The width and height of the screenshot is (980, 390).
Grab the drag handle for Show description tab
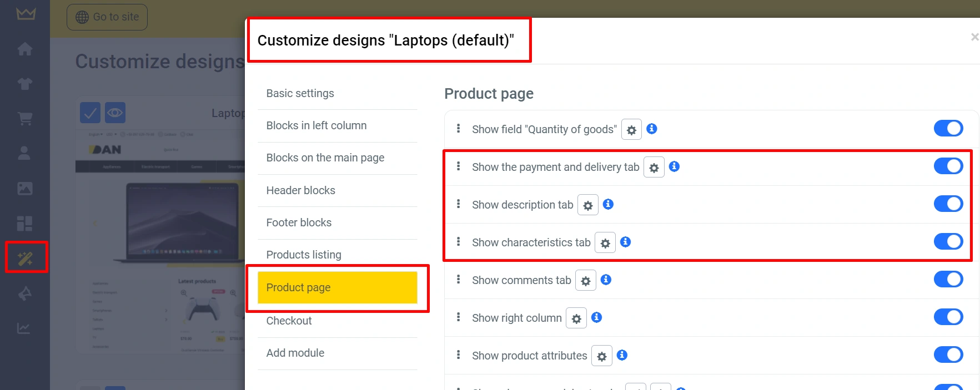click(x=458, y=204)
